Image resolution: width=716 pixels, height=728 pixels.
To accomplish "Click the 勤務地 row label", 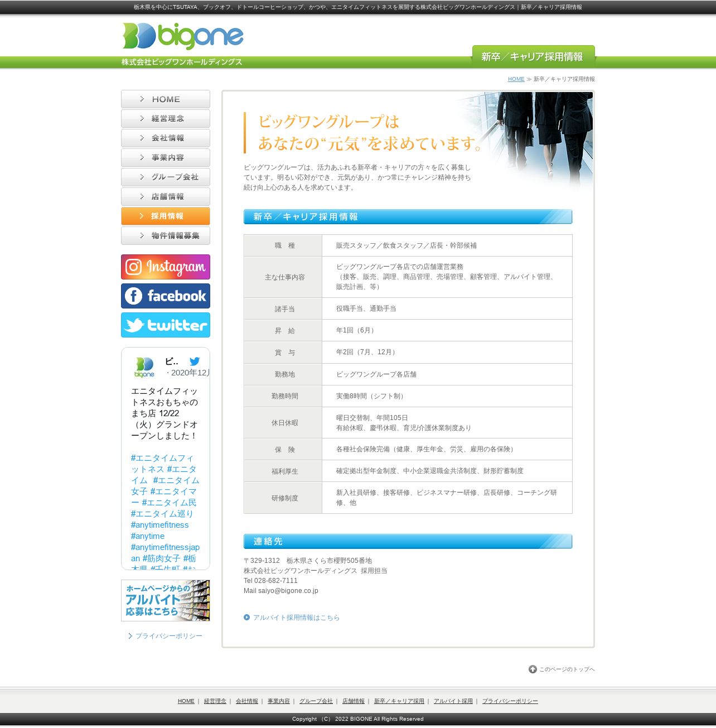I will [283, 374].
